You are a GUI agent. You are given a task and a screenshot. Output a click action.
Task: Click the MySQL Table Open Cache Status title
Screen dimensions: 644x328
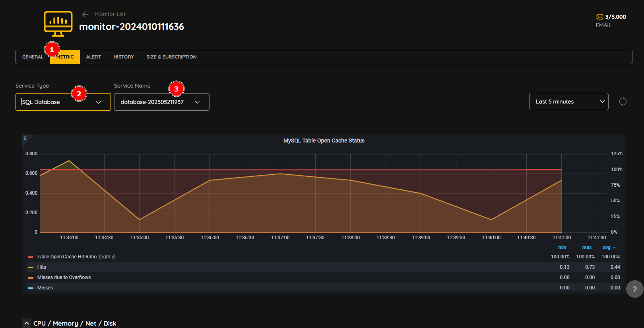(x=324, y=141)
